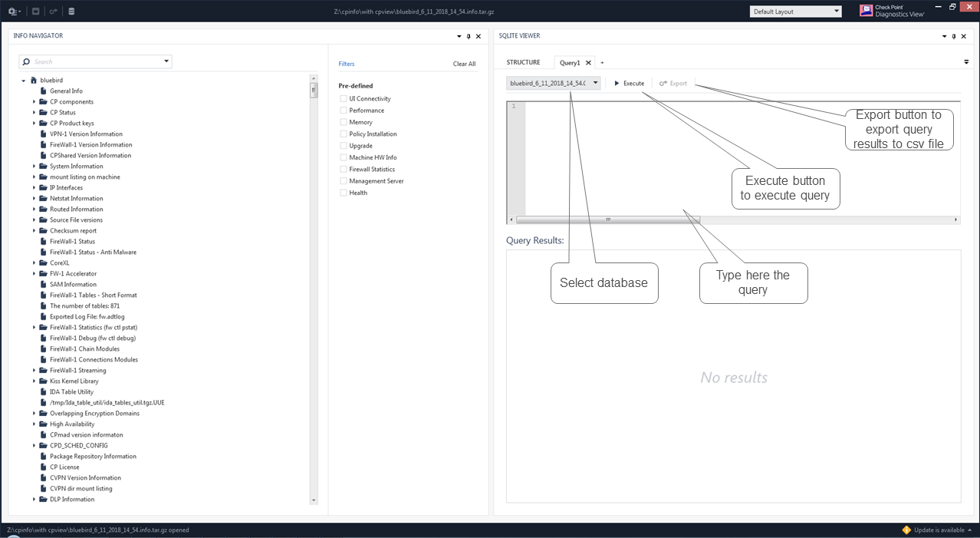Viewport: 980px width, 538px height.
Task: Expand the Kiss Kernel Library node
Action: pos(34,381)
